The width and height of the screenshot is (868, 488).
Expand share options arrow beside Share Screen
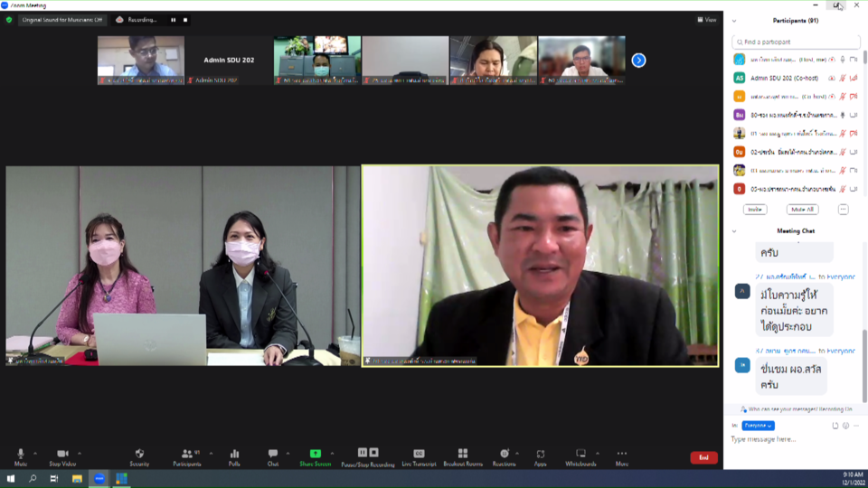332,454
